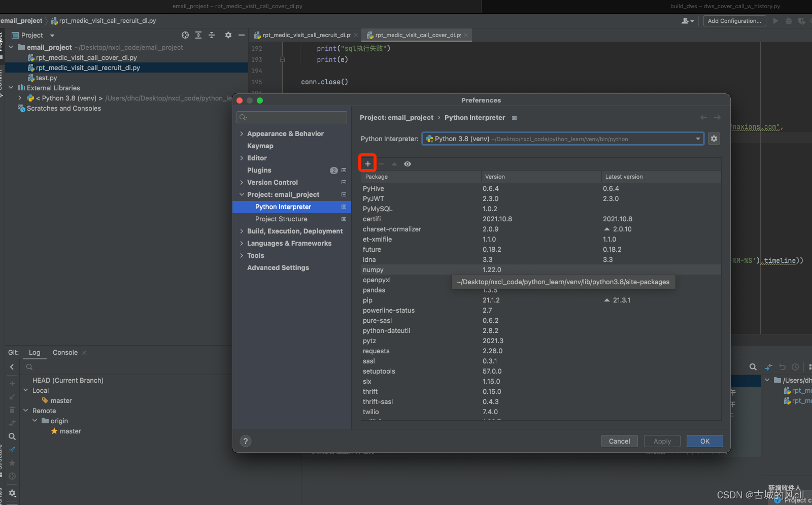Open the interpreter gear settings button
This screenshot has height=505, width=812.
(714, 139)
